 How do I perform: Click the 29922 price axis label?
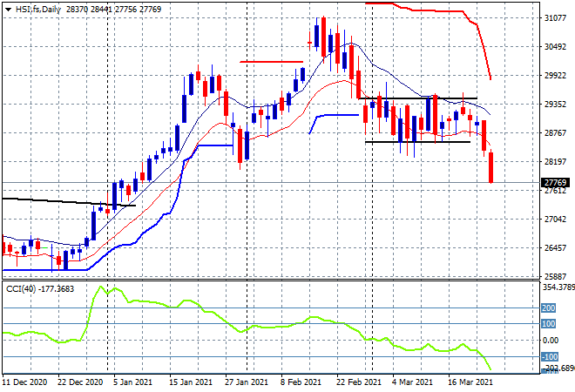coord(555,76)
